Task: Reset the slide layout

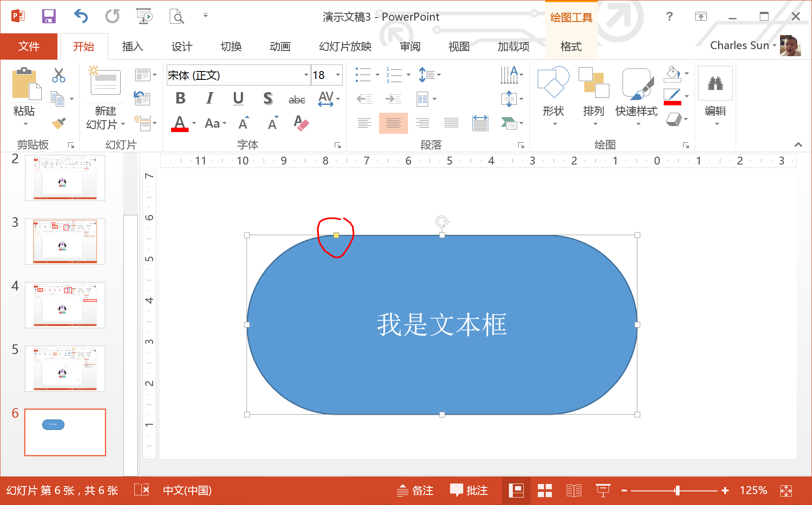Action: coord(142,98)
